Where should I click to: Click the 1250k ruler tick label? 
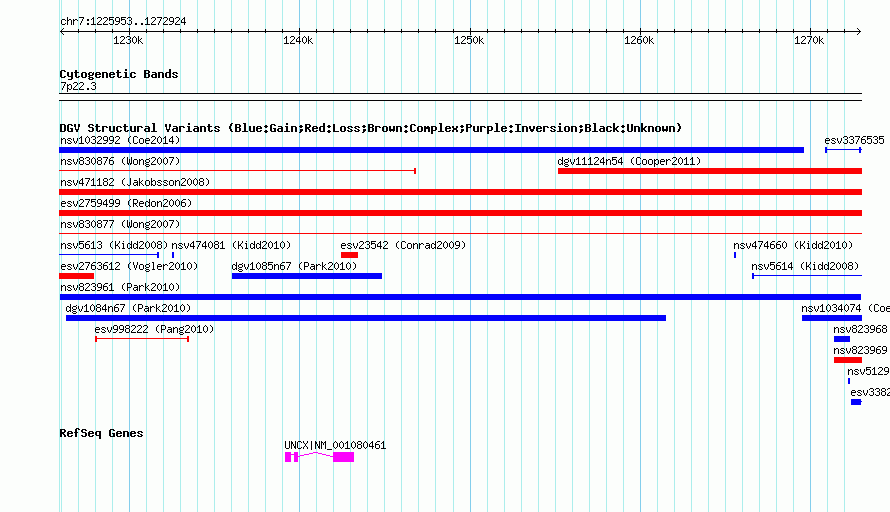pos(469,40)
